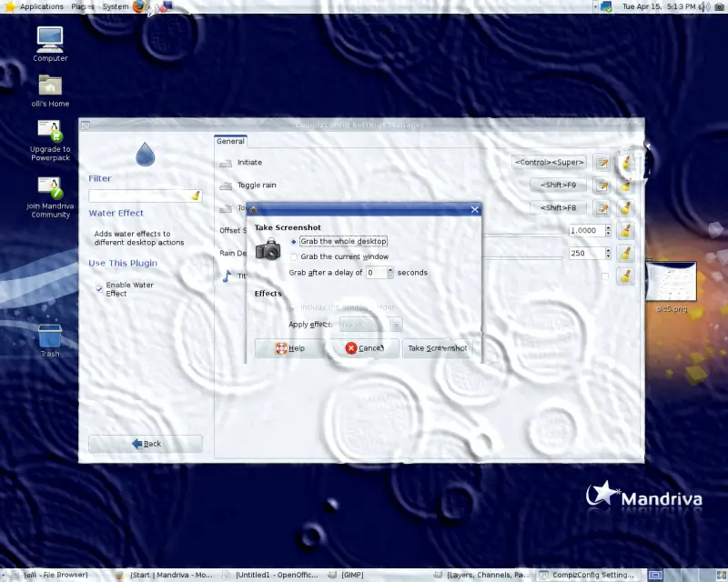This screenshot has height=582, width=728.
Task: Click the Back button in CompizConfig
Action: click(146, 444)
